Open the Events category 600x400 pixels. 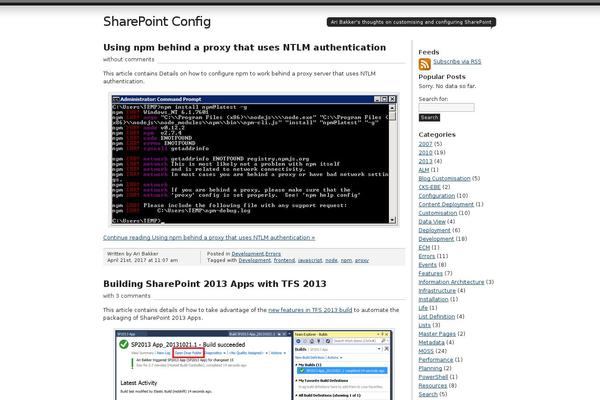427,265
